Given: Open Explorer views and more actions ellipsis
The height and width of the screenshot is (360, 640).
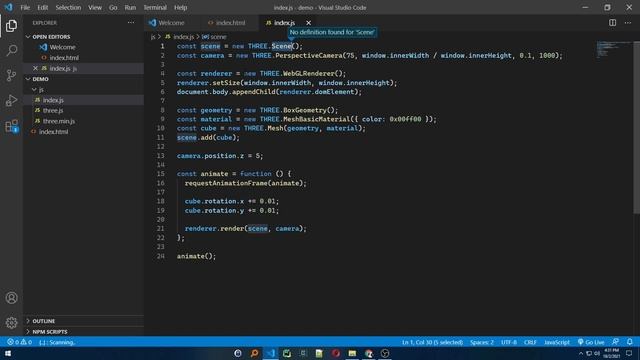Looking at the screenshot, I should [131, 23].
